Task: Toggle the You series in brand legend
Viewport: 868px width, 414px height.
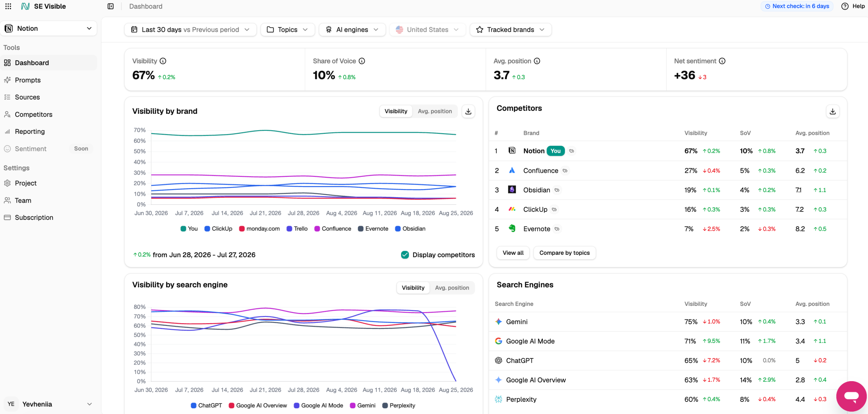Action: pyautogui.click(x=189, y=229)
